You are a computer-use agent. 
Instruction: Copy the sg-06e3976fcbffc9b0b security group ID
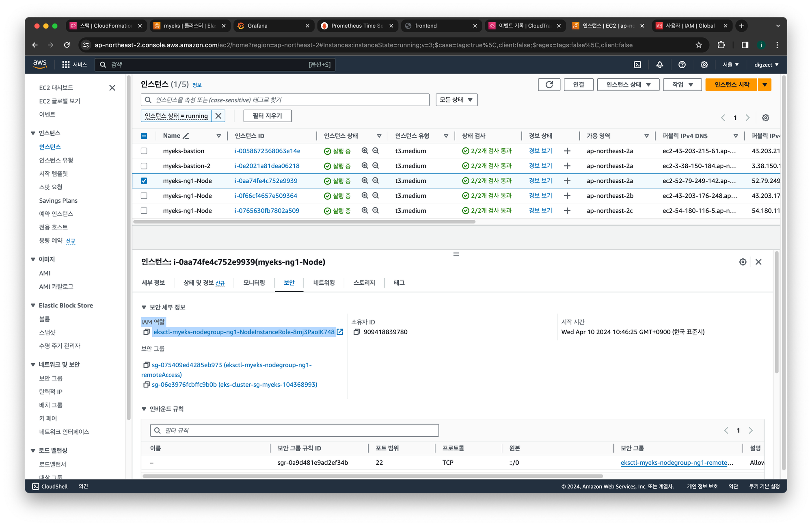click(x=146, y=384)
